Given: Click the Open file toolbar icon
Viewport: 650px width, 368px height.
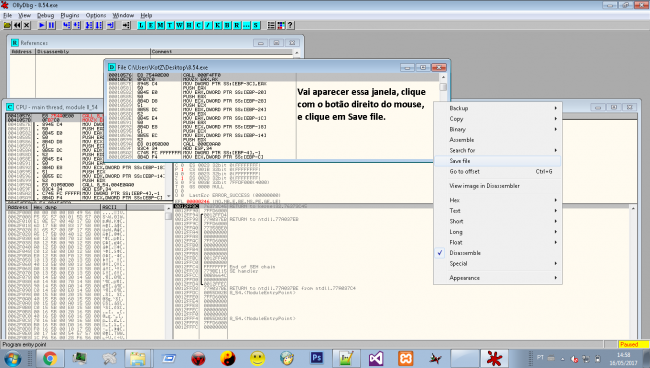Looking at the screenshot, I should pos(7,25).
